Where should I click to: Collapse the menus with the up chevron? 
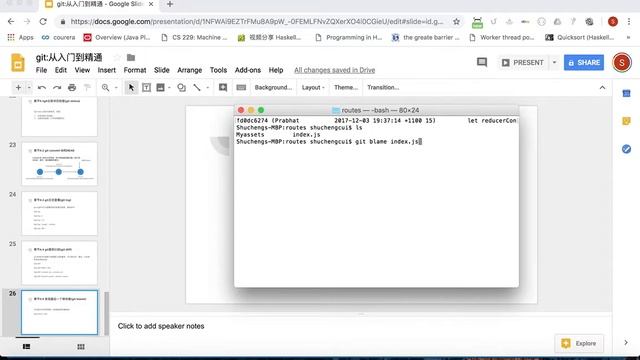(x=602, y=87)
